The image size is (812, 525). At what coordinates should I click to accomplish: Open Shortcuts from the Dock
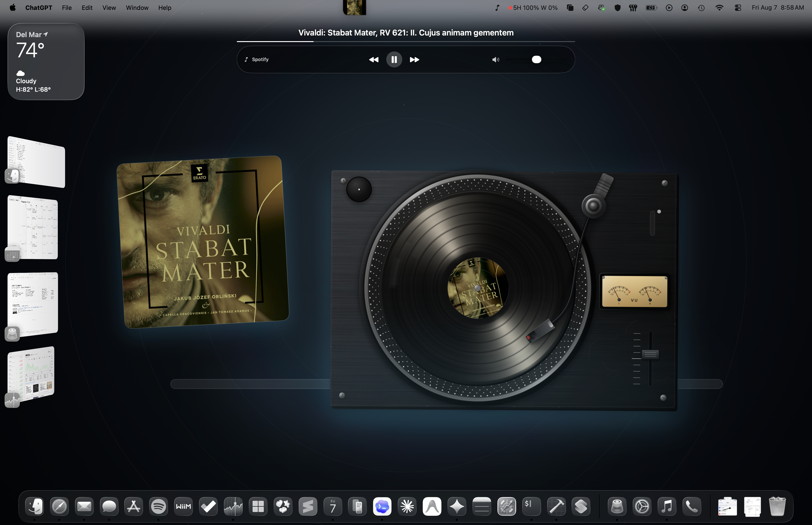coord(581,506)
